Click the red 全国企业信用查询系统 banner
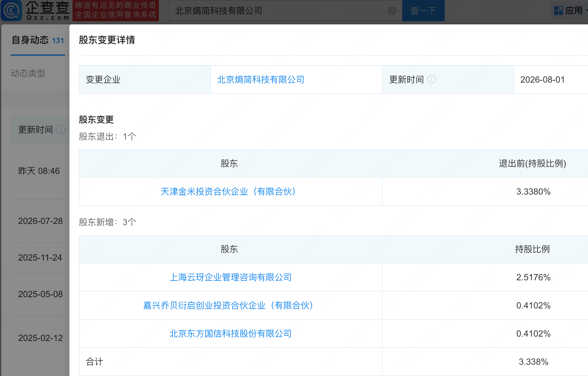The image size is (588, 376). coord(116,10)
